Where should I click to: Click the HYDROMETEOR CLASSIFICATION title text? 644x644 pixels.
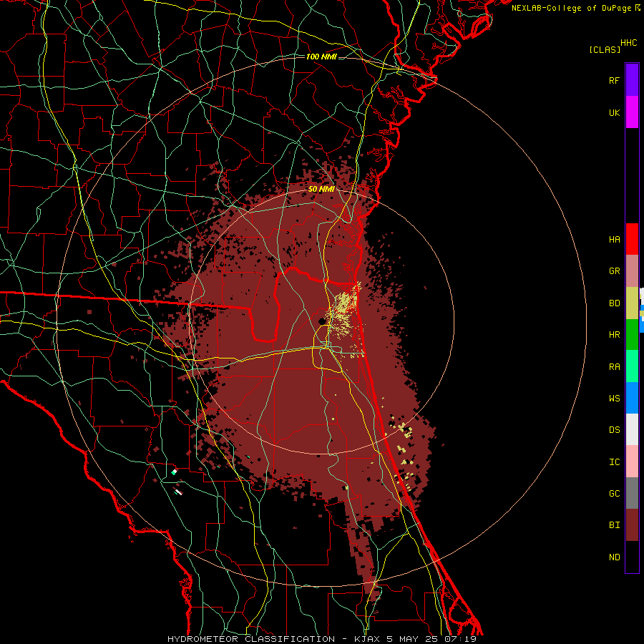pos(251,639)
